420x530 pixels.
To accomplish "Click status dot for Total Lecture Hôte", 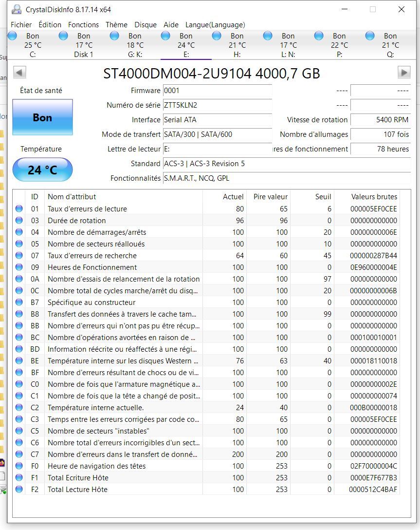I will coord(19,489).
